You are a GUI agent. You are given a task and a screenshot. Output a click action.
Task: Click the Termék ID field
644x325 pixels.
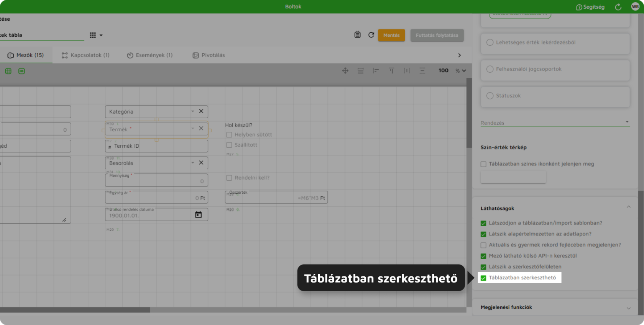pos(156,146)
